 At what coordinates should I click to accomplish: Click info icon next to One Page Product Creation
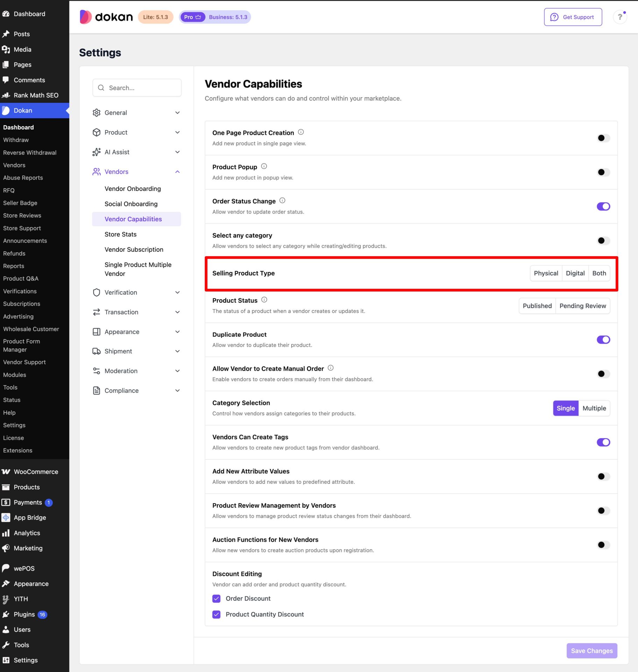pos(301,132)
